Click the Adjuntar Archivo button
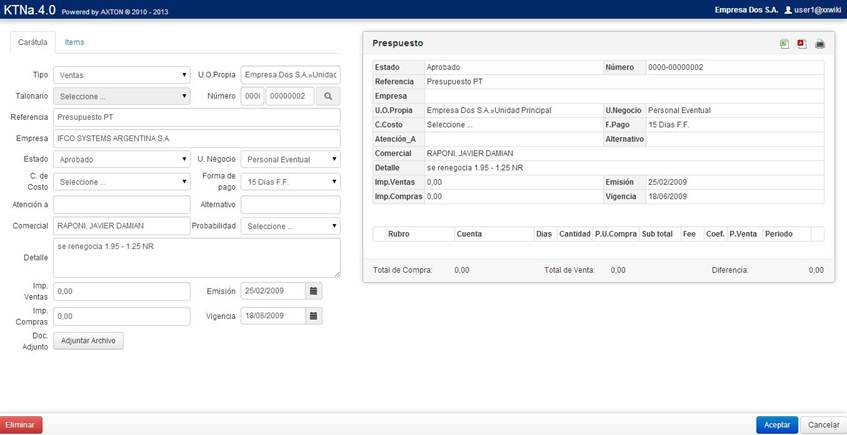This screenshot has width=847, height=435. pos(88,341)
